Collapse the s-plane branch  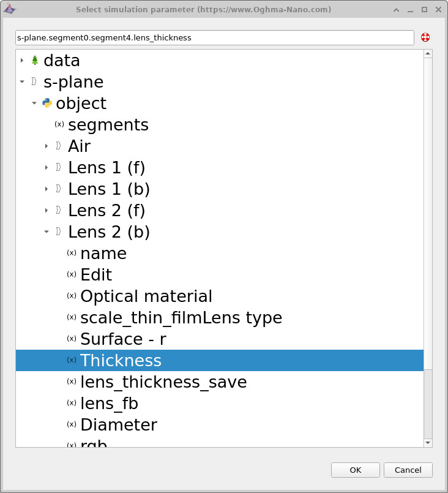click(22, 81)
